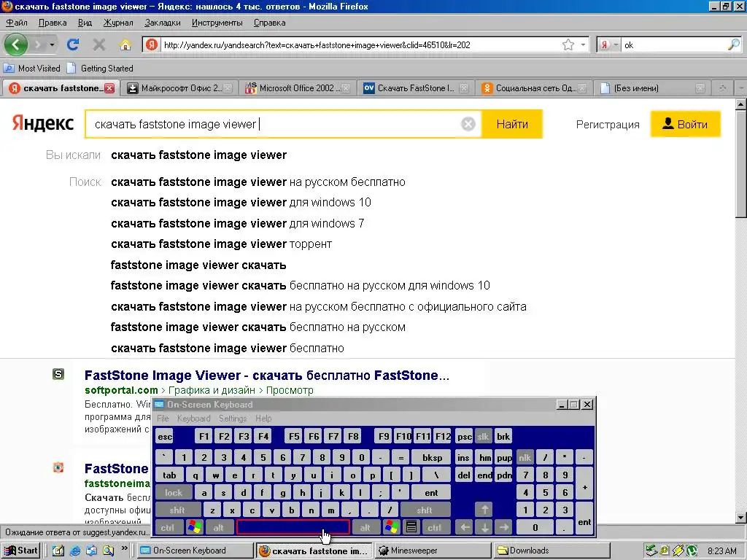Click the Start button on the taskbar
Viewport: 747px width, 560px height.
click(20, 551)
